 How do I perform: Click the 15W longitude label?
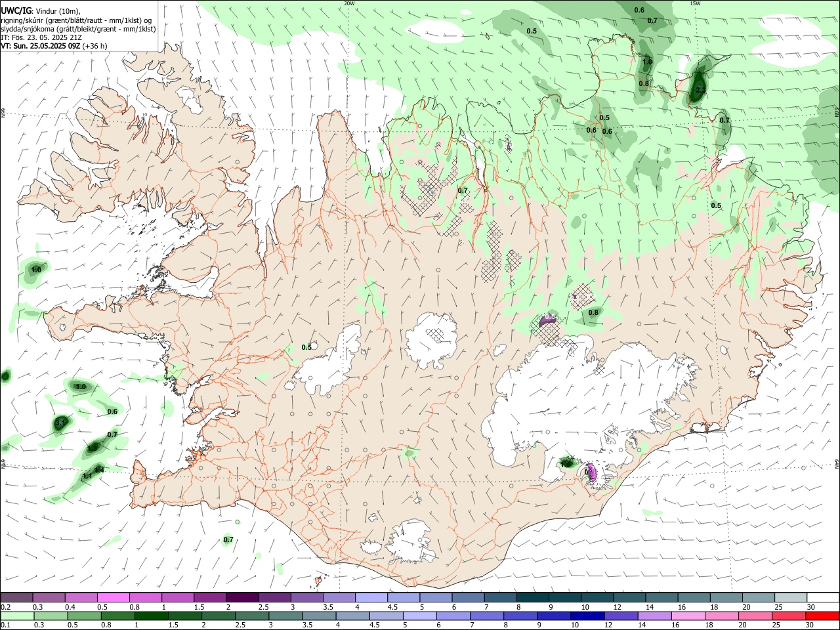696,3
